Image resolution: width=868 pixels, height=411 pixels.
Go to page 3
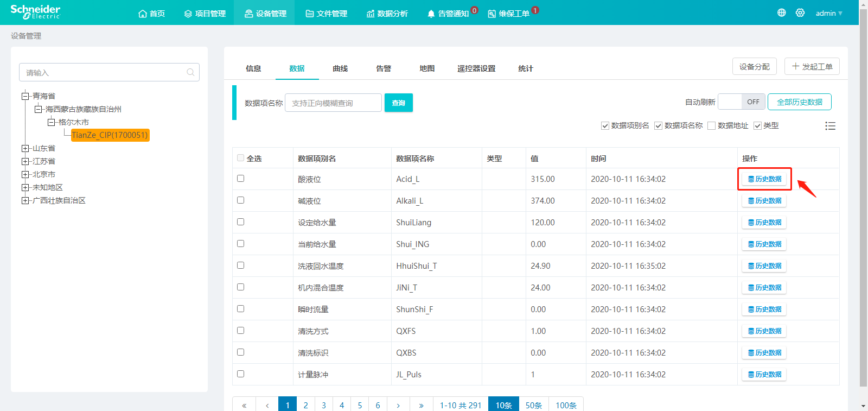pyautogui.click(x=324, y=405)
